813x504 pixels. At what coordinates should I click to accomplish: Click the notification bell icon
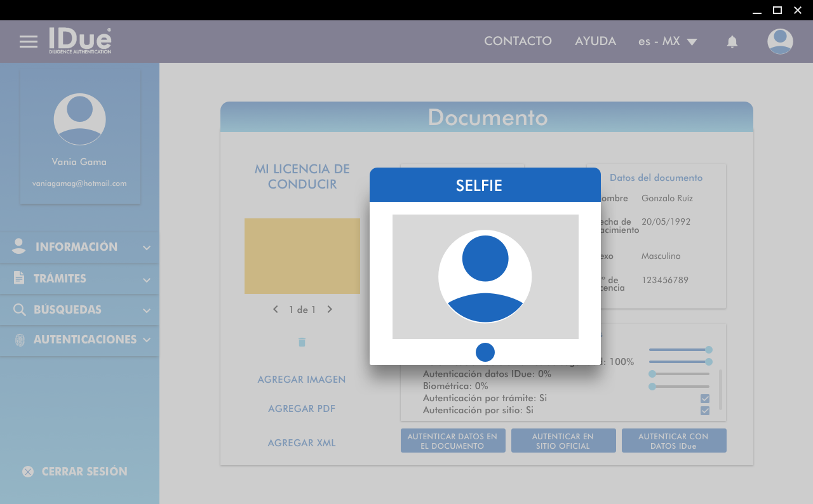pos(732,42)
